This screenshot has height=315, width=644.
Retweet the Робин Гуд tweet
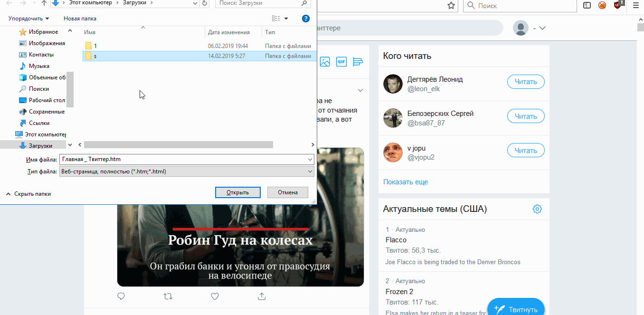[168, 296]
